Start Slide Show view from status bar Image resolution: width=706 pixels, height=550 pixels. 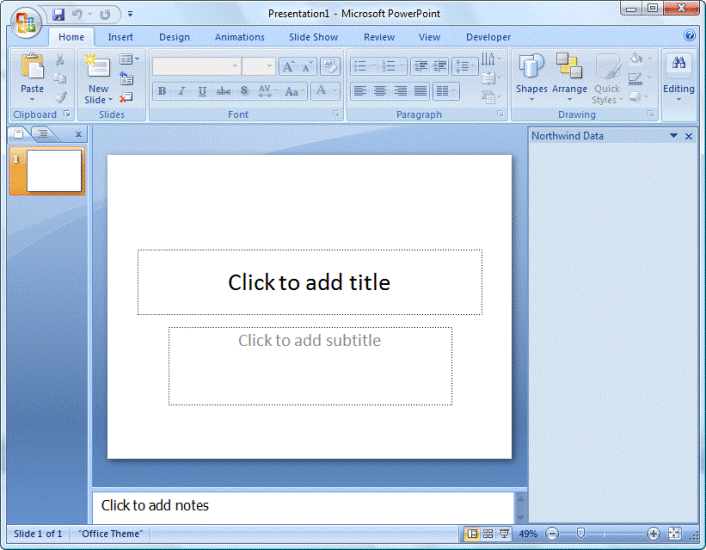click(504, 534)
